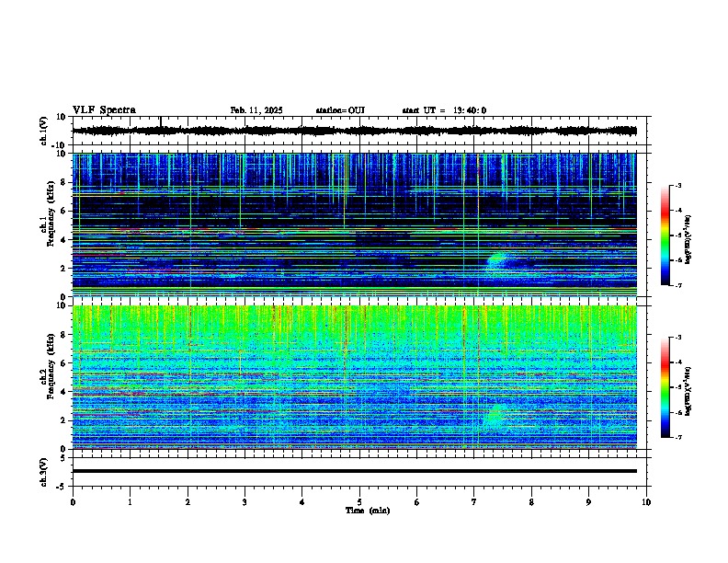Image resolution: width=728 pixels, height=563 pixels.
Task: Click the ch.1 colorbar "log(PSD)" label
Action: (688, 239)
